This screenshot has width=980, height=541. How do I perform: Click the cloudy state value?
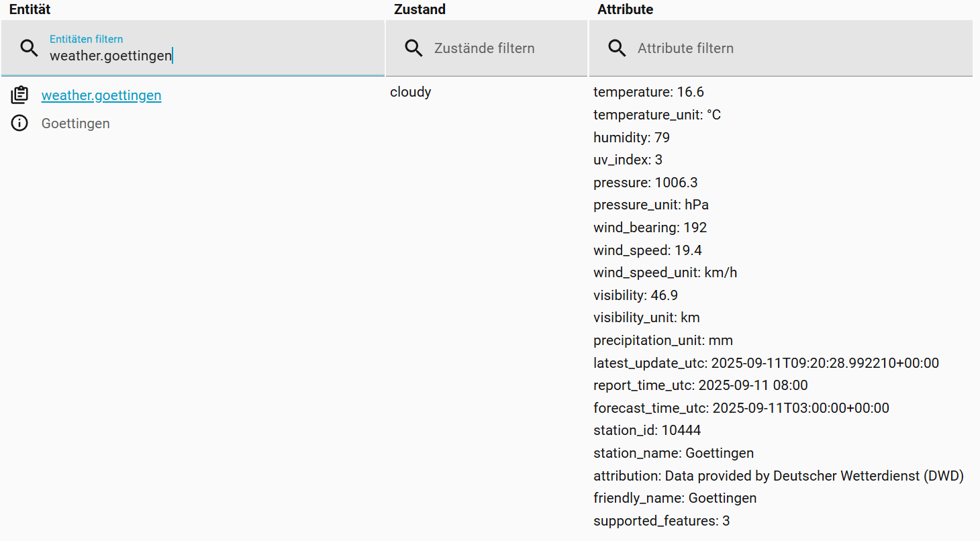click(x=410, y=92)
